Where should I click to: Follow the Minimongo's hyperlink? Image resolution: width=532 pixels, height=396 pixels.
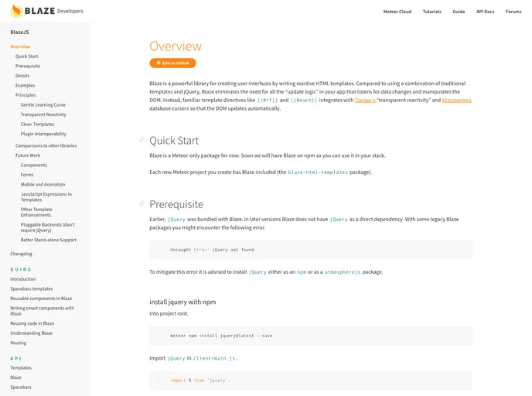456,100
